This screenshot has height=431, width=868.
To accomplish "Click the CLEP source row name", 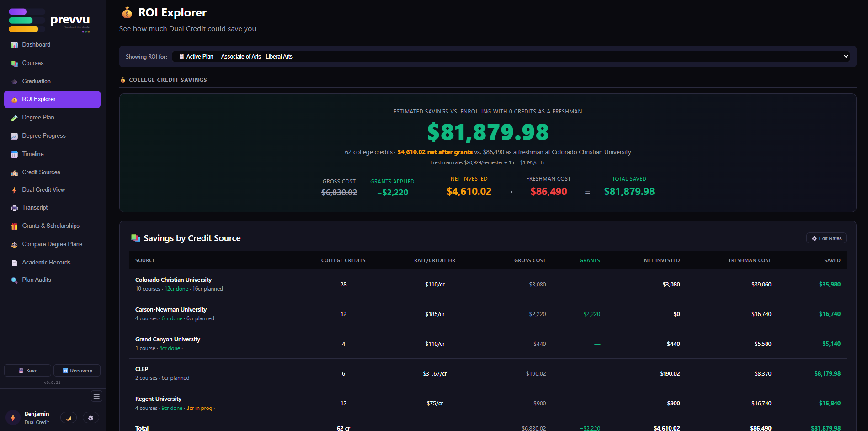I will 142,369.
